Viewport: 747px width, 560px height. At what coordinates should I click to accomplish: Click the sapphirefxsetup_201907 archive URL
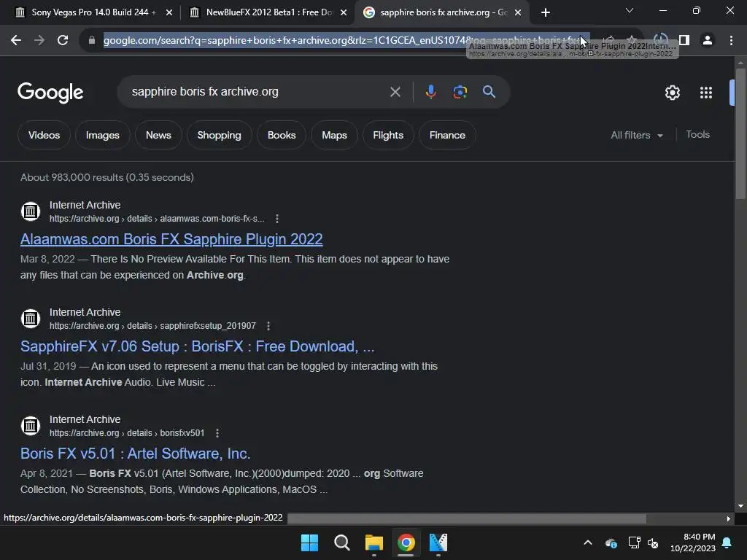pyautogui.click(x=152, y=326)
